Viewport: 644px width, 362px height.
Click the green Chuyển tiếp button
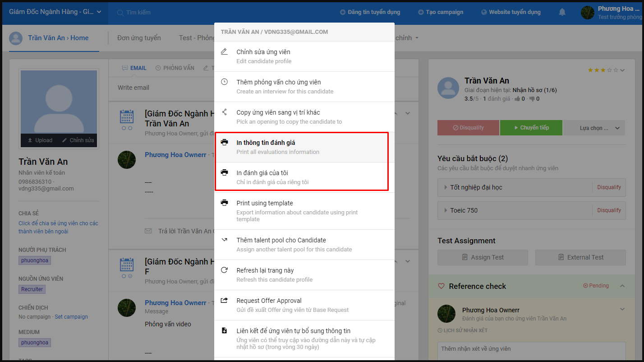click(531, 128)
